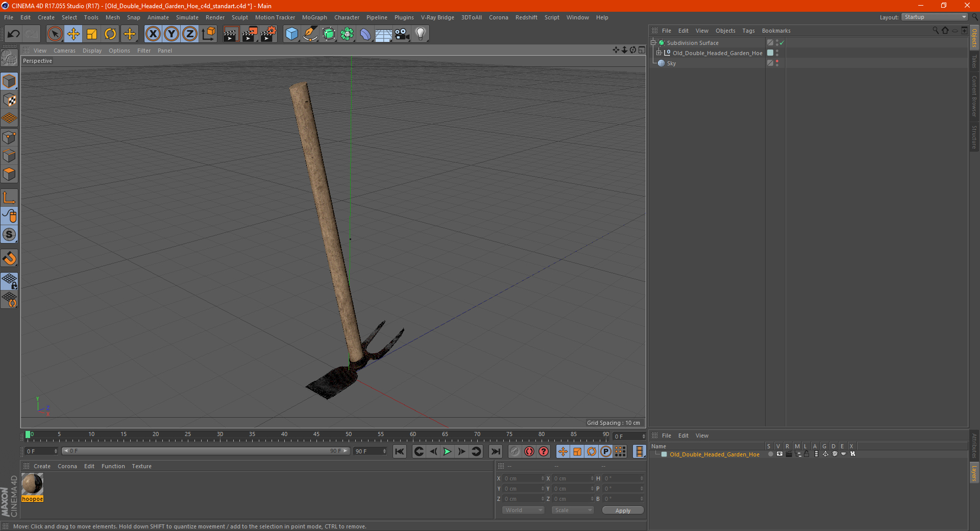Click the timeline ruler at frame 45
The image size is (980, 531).
click(316, 436)
